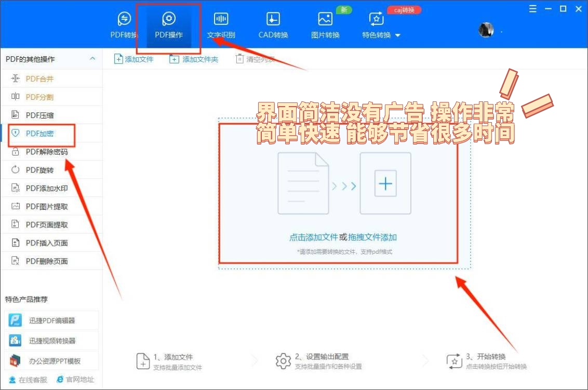Switch to the PDF操作 tab
This screenshot has height=390, width=588.
[x=168, y=23]
